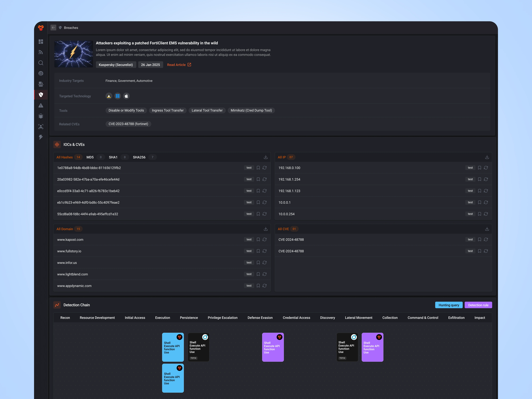Click the back arrow next to Breaches

click(x=53, y=27)
